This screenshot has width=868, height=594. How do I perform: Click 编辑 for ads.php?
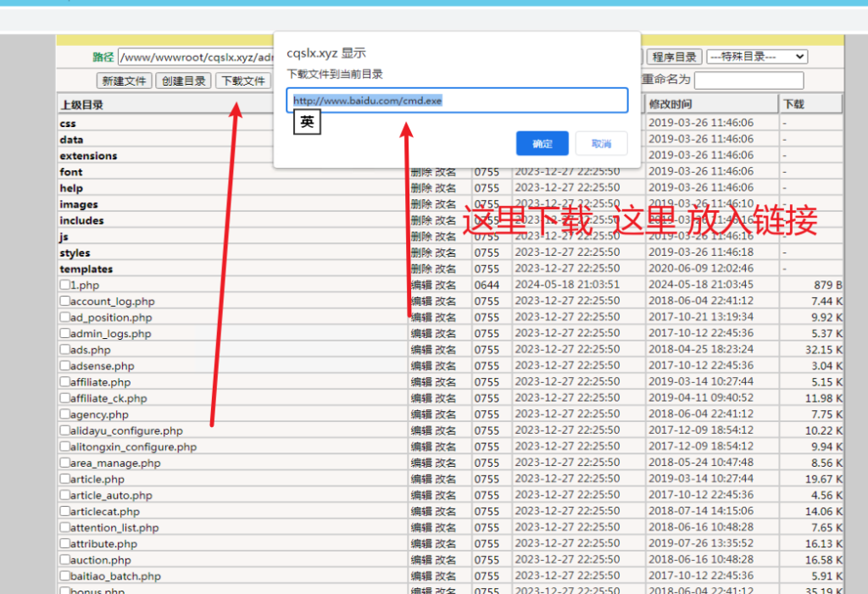[421, 350]
